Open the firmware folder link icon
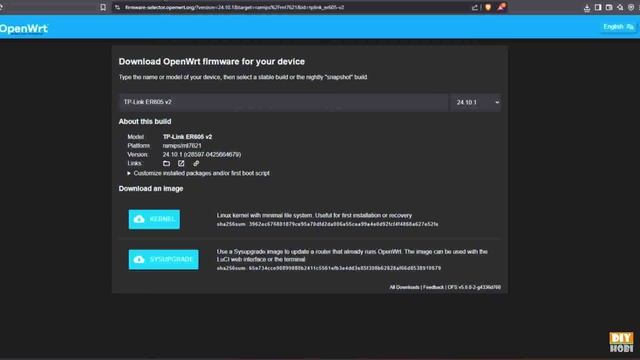The height and width of the screenshot is (360, 640). 167,163
